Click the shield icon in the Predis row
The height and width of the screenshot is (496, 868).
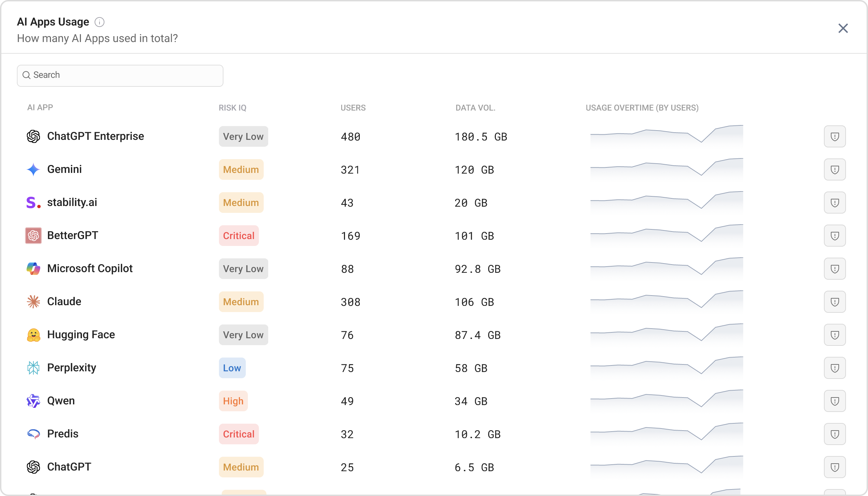[x=835, y=434]
